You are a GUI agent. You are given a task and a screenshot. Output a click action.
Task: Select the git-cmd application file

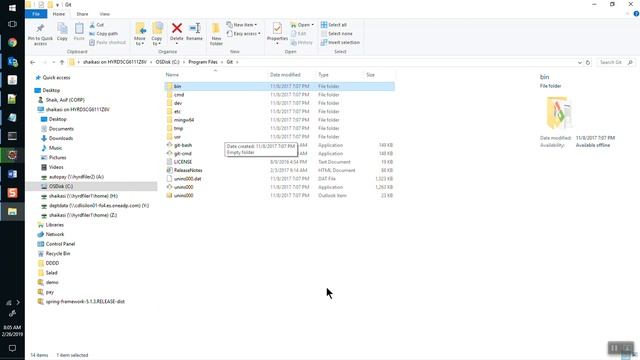point(182,154)
